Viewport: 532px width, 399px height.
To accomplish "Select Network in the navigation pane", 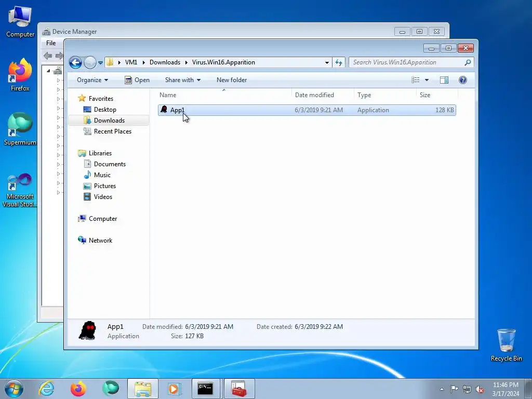I will click(x=100, y=240).
